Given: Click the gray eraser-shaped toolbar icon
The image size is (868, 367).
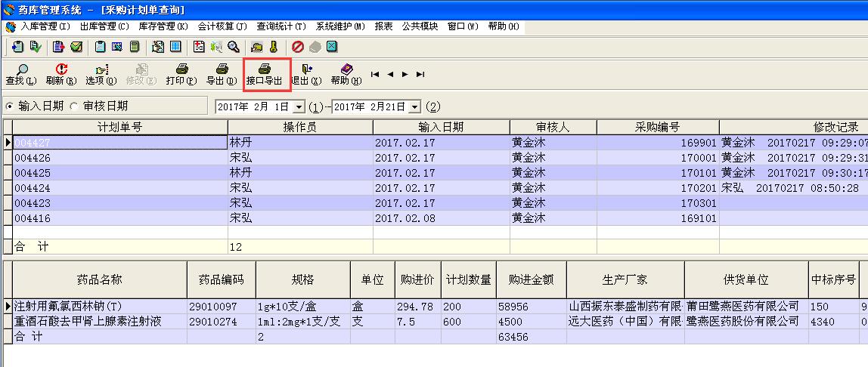Looking at the screenshot, I should click(315, 47).
